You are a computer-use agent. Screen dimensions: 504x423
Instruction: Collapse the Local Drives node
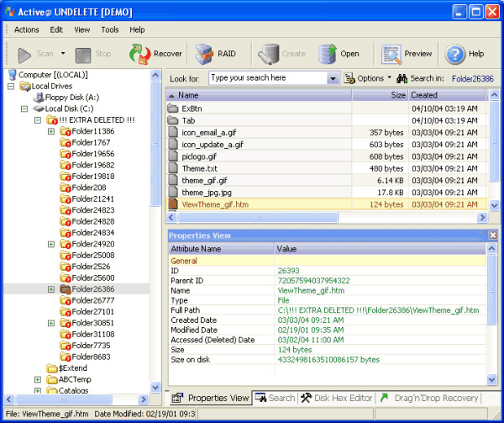(11, 87)
